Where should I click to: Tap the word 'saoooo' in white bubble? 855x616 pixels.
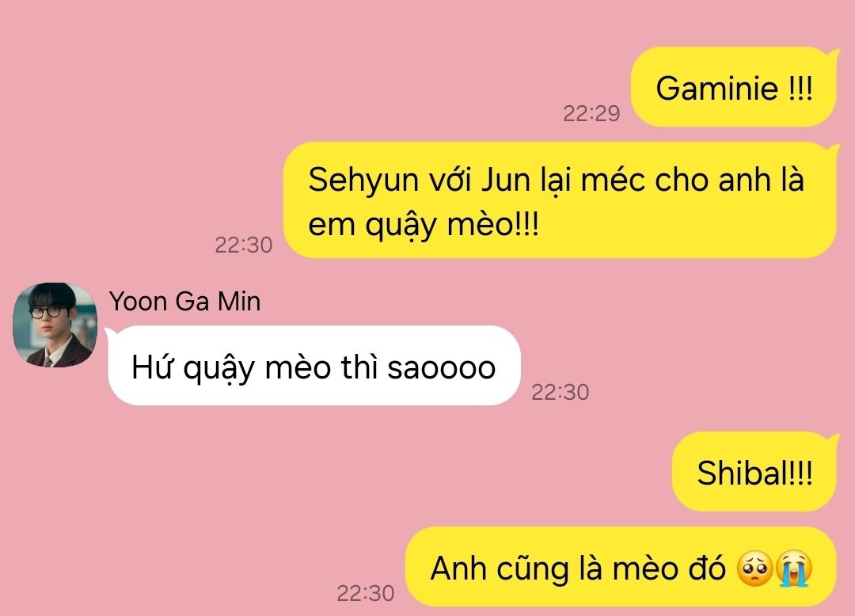point(441,368)
